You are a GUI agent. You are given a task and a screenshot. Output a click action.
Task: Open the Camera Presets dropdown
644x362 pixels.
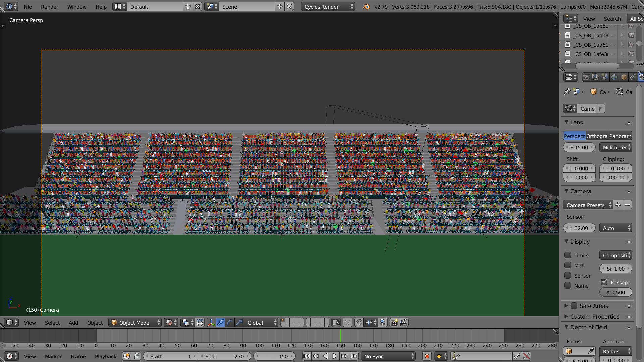(x=588, y=205)
